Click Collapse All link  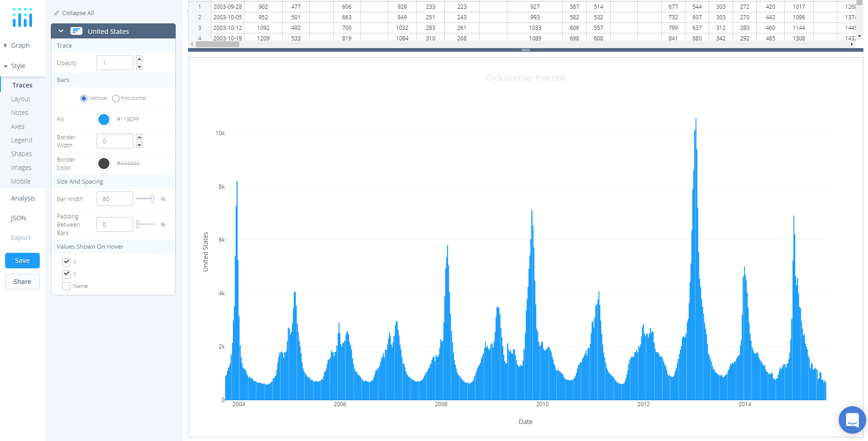point(78,13)
